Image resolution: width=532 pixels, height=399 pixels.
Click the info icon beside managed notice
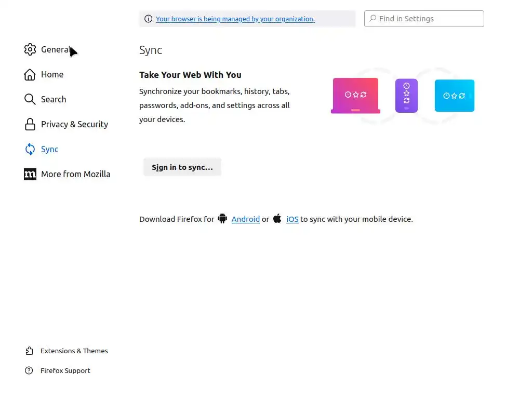tap(148, 19)
